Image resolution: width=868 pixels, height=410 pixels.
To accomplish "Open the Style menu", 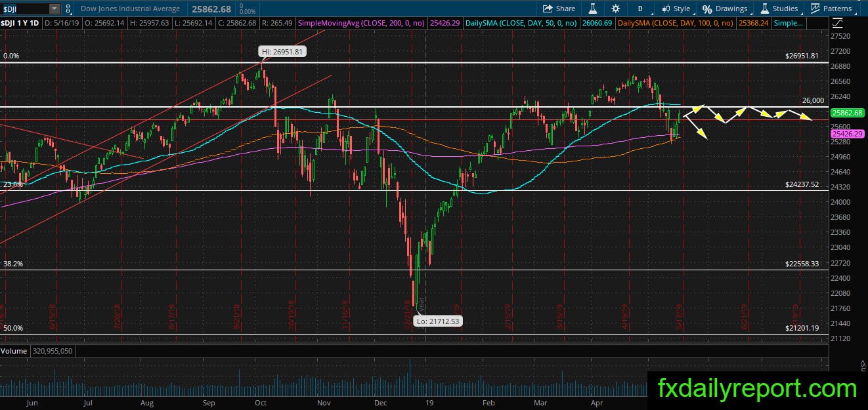I will click(x=676, y=9).
